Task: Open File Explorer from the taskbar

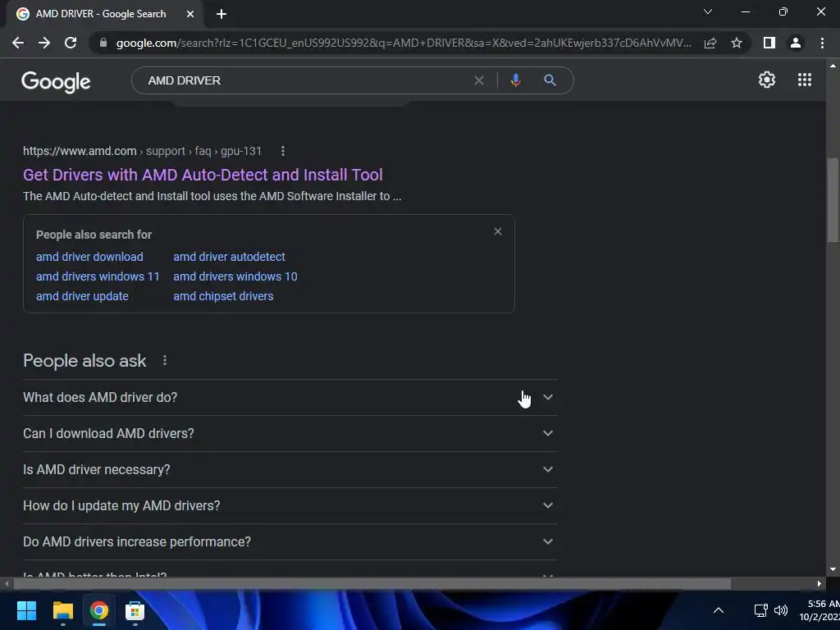Action: [x=62, y=610]
